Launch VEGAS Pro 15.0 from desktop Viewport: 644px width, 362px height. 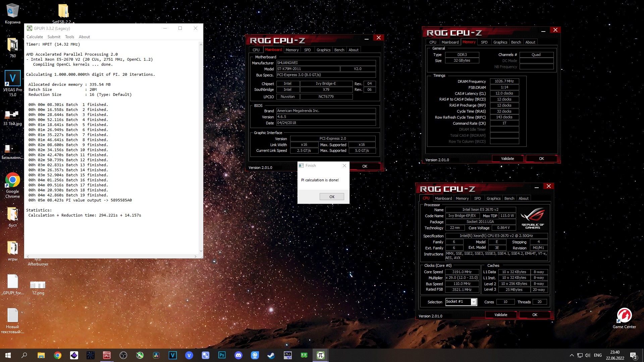(12, 83)
